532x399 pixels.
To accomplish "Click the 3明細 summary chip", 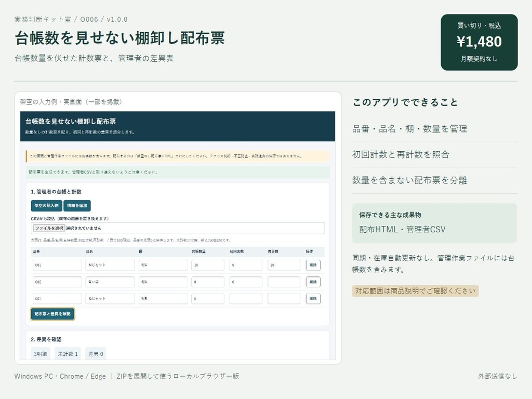I will 40,353.
